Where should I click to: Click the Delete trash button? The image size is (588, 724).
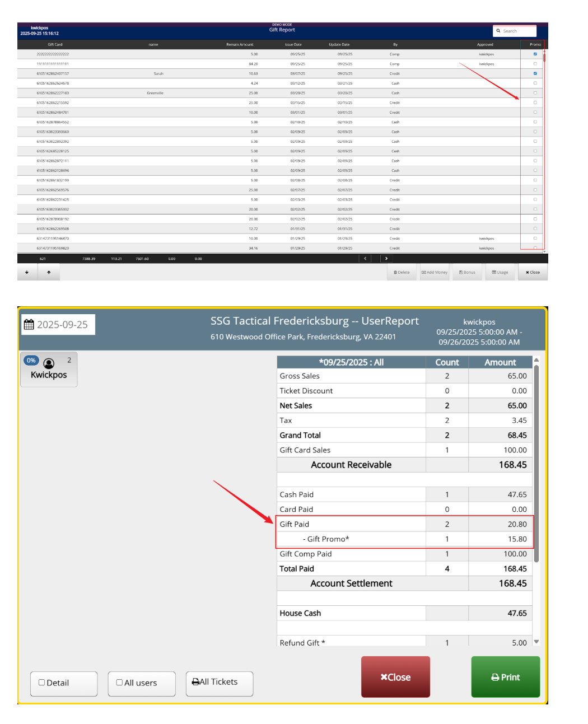pyautogui.click(x=402, y=272)
